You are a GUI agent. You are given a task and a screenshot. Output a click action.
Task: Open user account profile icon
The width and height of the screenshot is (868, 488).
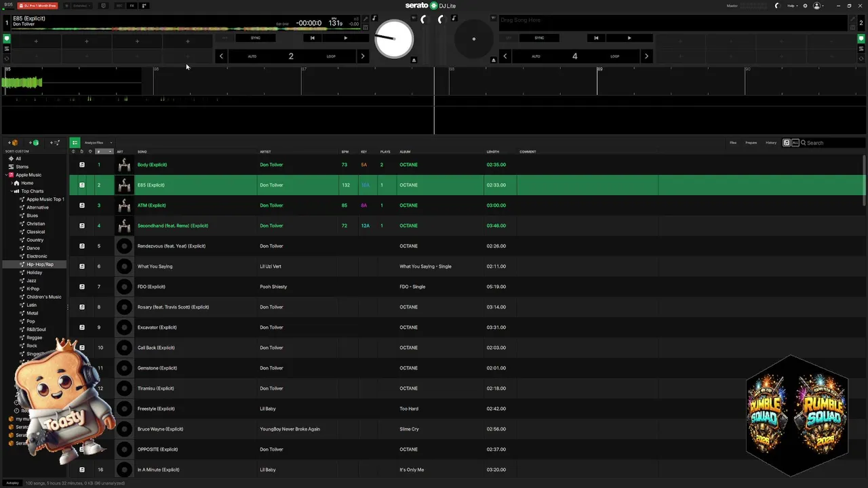click(x=816, y=5)
